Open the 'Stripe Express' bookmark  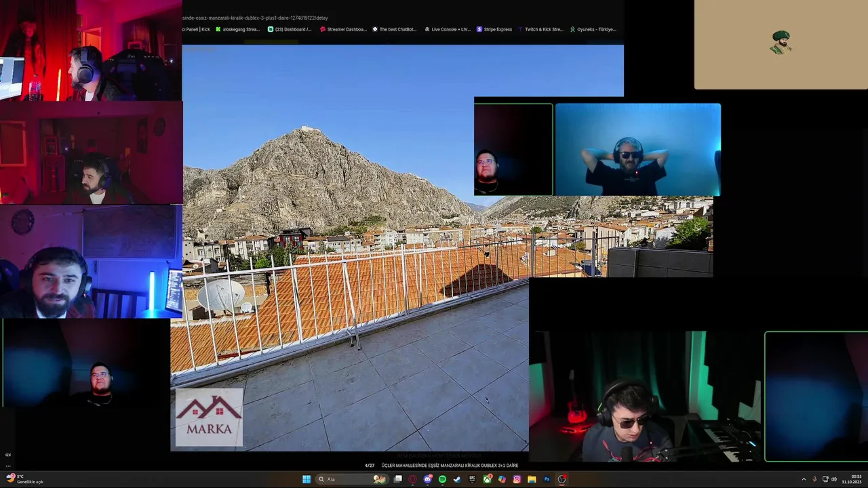(x=494, y=29)
